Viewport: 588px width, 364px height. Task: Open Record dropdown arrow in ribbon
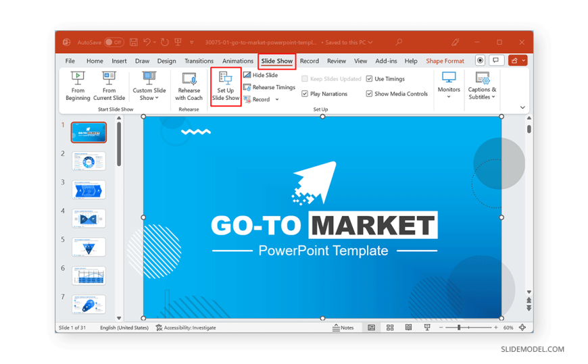click(277, 99)
